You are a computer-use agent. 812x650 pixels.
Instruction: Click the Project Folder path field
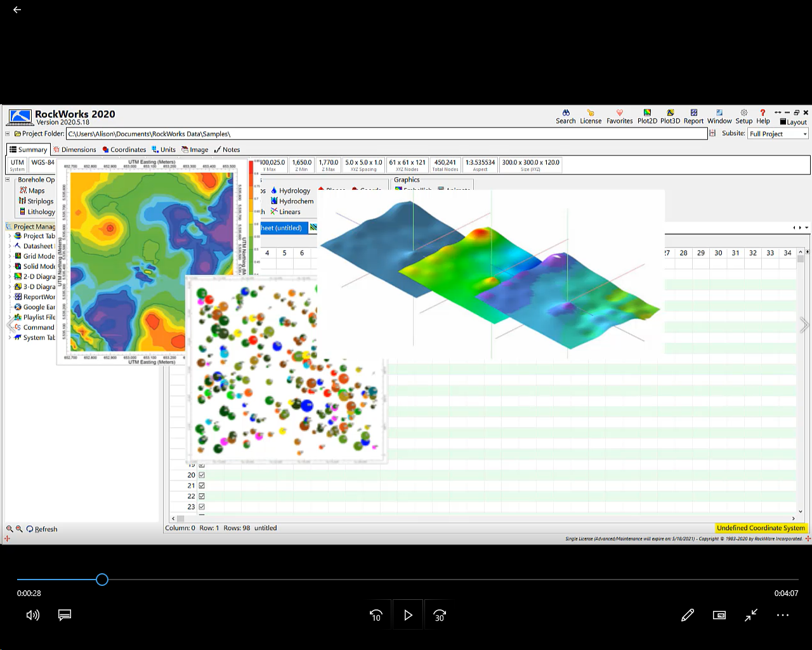387,134
